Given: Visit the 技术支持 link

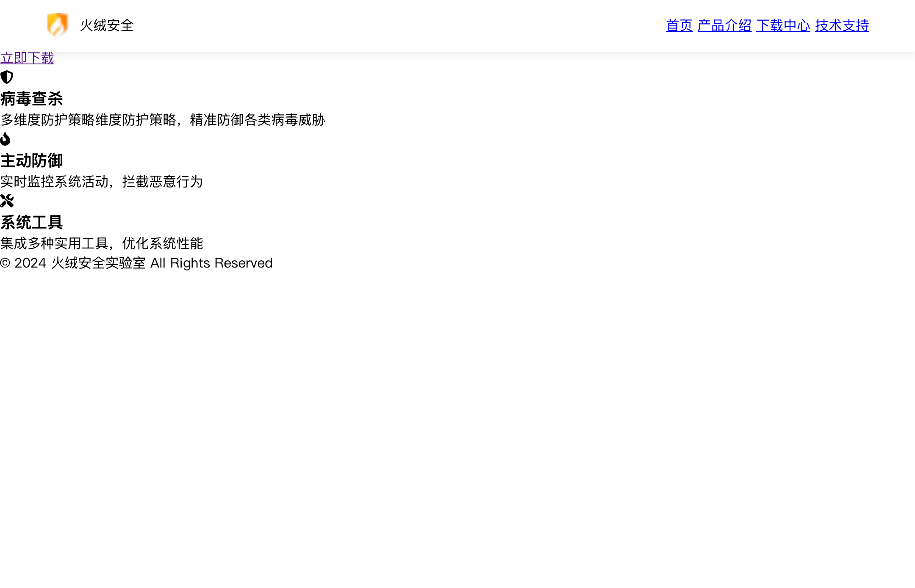Looking at the screenshot, I should (x=842, y=25).
